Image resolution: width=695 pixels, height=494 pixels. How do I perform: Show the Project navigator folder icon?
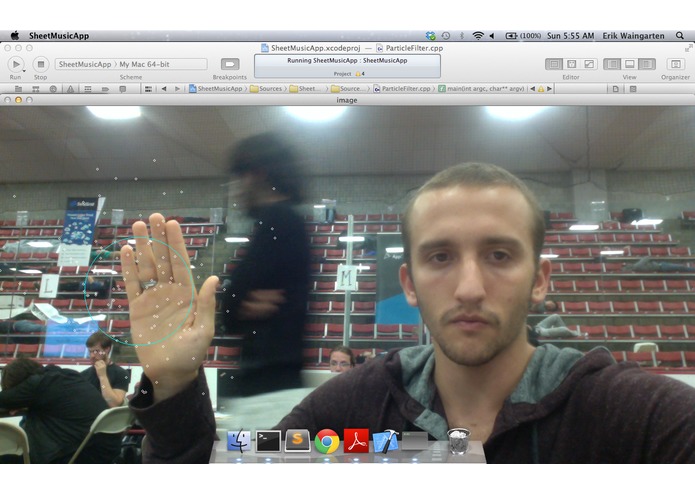point(18,89)
